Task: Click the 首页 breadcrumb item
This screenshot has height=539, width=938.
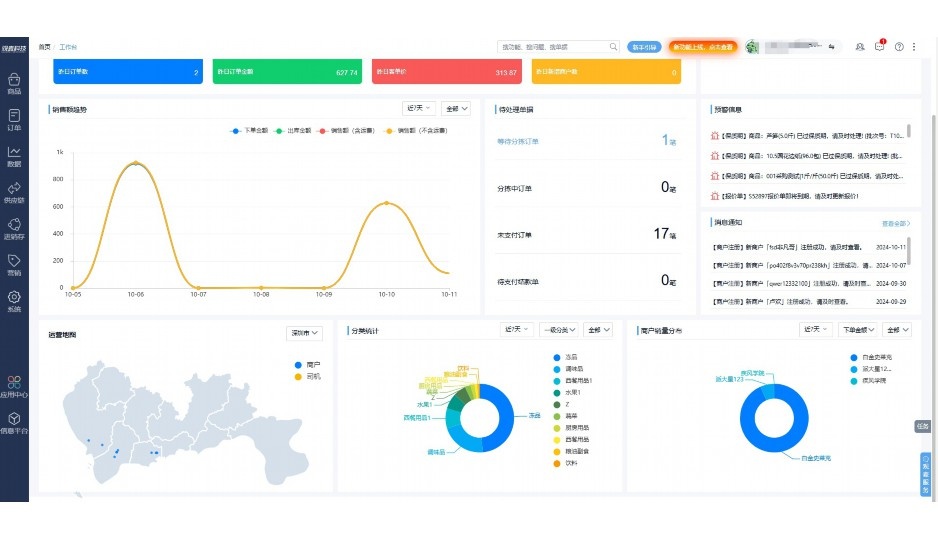Action: [44, 47]
